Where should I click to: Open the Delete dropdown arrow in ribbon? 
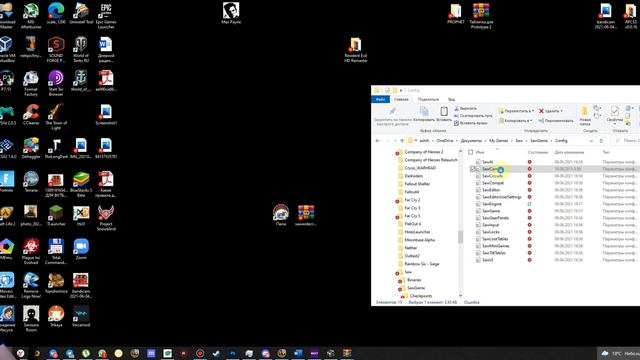coord(562,111)
